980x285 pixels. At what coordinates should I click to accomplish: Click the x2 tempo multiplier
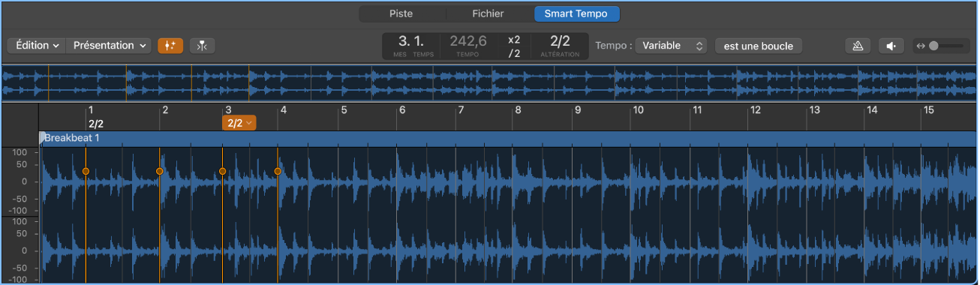tap(514, 40)
